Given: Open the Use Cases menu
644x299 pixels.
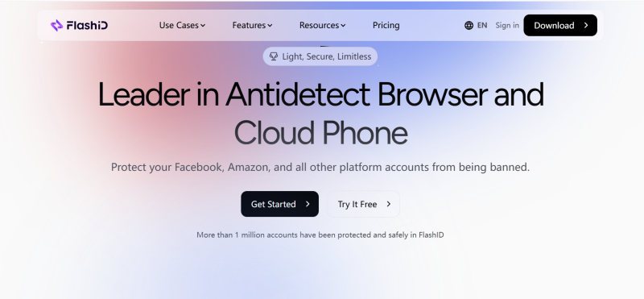Looking at the screenshot, I should [182, 26].
